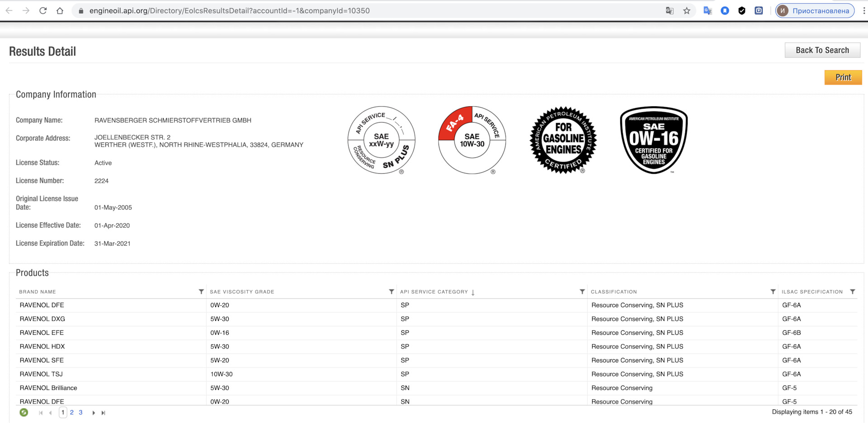Open filter for Classification column
The height and width of the screenshot is (423, 868).
[773, 292]
